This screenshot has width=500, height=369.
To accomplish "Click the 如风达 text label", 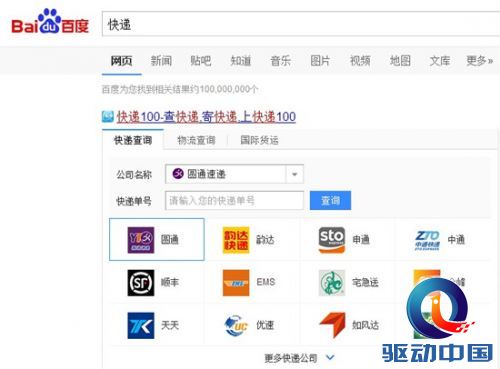I will [x=365, y=325].
